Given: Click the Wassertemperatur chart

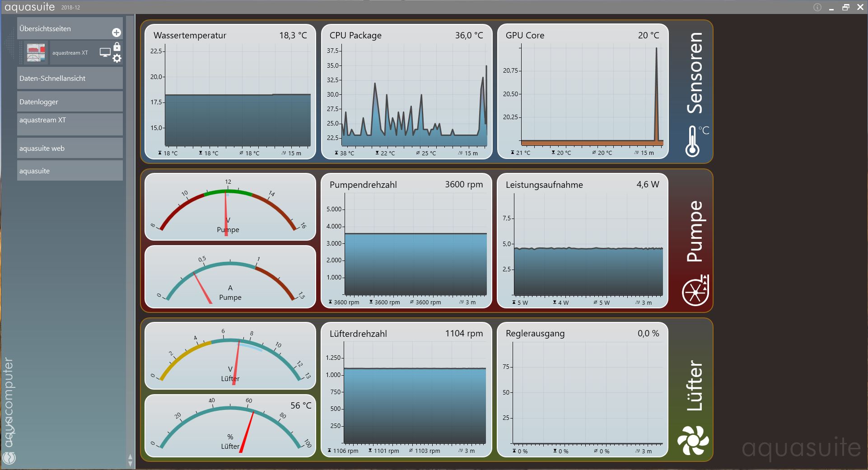Looking at the screenshot, I should pyautogui.click(x=230, y=92).
